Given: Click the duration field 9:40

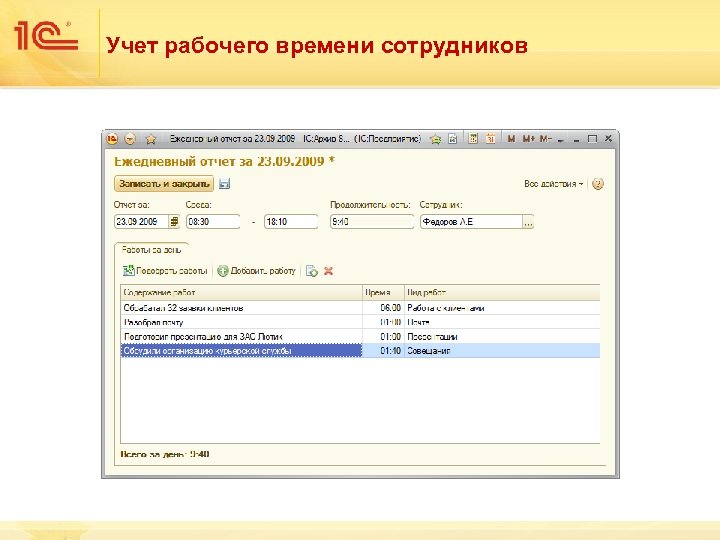Looking at the screenshot, I should (x=372, y=222).
